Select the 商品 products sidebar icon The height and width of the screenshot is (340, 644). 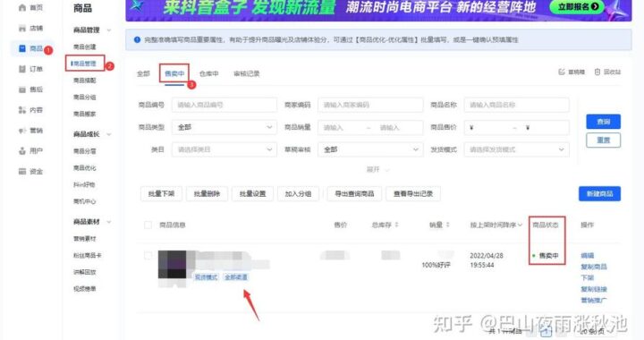(22, 48)
